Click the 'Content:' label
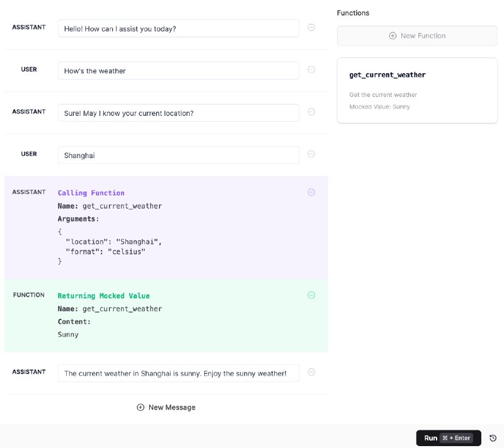This screenshot has height=448, width=504. tap(74, 322)
